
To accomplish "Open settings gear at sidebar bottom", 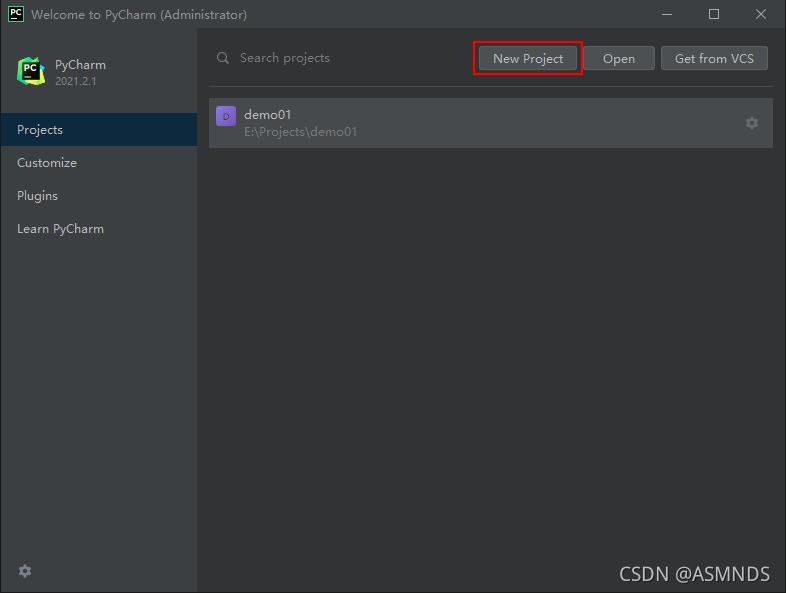I will [x=25, y=571].
